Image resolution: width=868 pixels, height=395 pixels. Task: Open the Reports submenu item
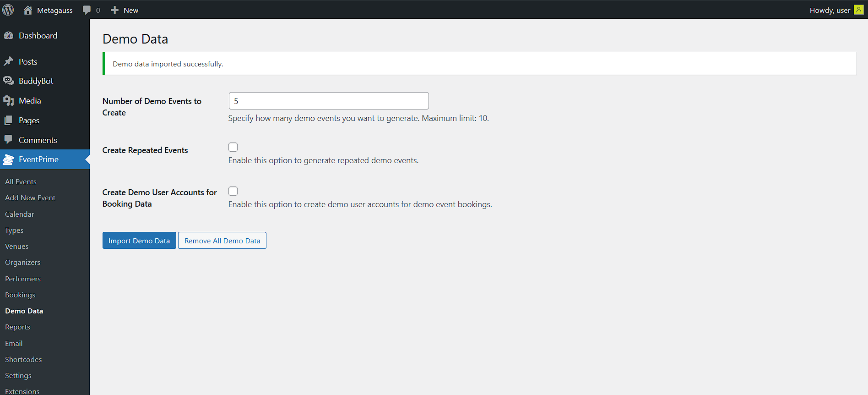pos(18,327)
